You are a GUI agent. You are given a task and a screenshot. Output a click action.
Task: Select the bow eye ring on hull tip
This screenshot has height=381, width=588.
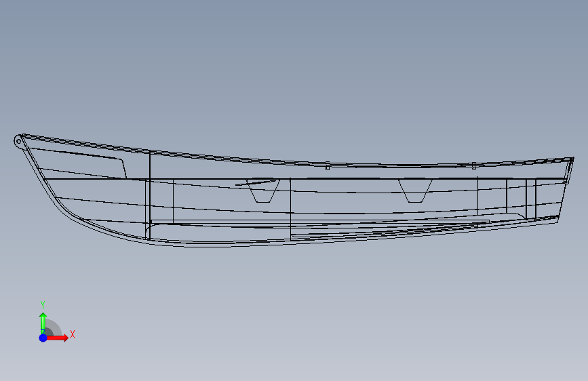point(18,141)
